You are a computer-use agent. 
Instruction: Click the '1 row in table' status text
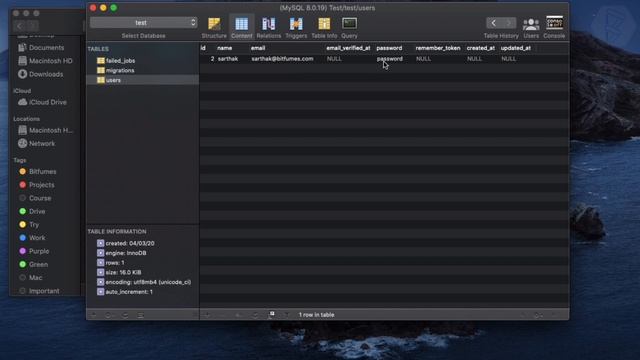click(x=316, y=315)
